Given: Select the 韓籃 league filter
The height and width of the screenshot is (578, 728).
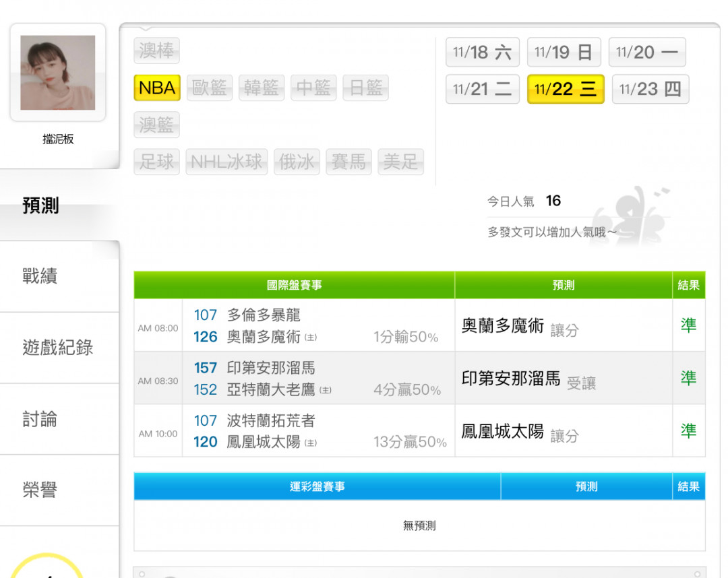Looking at the screenshot, I should click(262, 88).
